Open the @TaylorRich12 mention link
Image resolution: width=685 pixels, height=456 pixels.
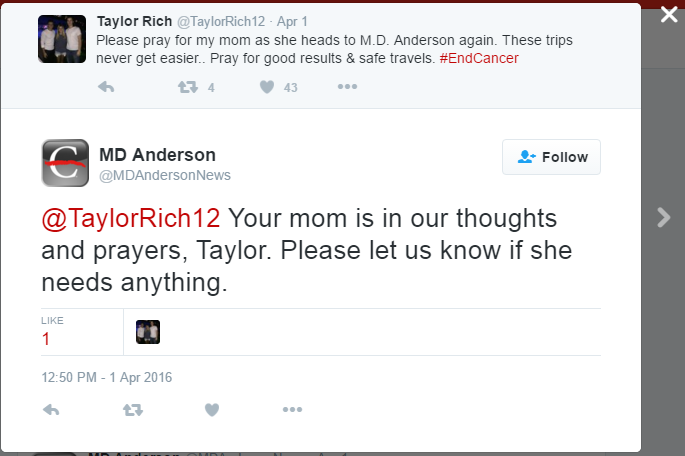pos(131,218)
